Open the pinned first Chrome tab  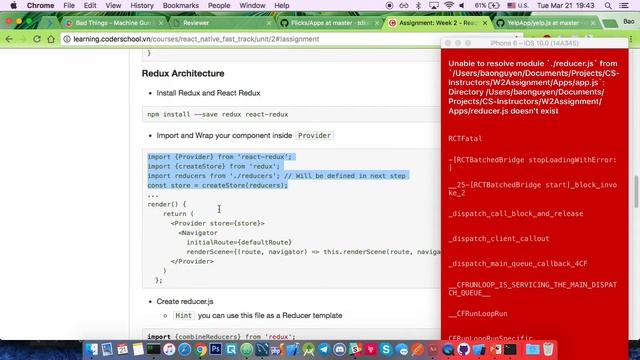50,23
